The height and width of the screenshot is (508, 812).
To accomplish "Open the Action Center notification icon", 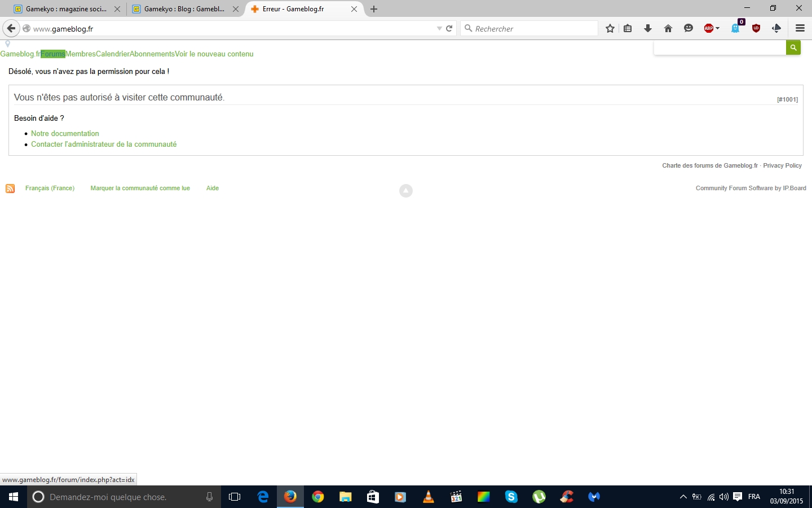I will pyautogui.click(x=738, y=497).
